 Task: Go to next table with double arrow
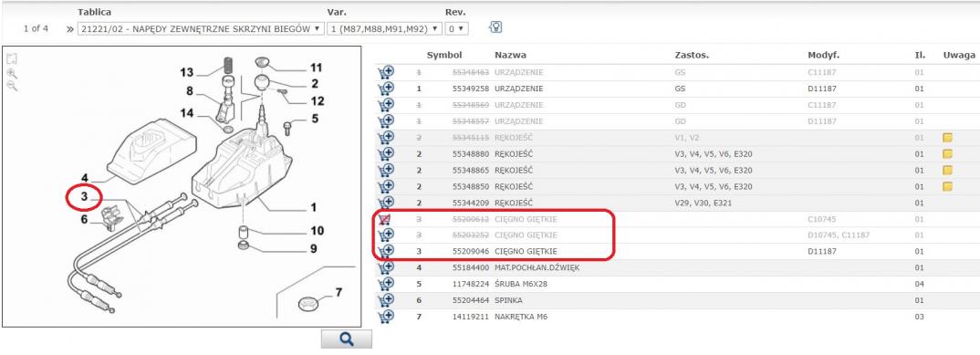(69, 29)
